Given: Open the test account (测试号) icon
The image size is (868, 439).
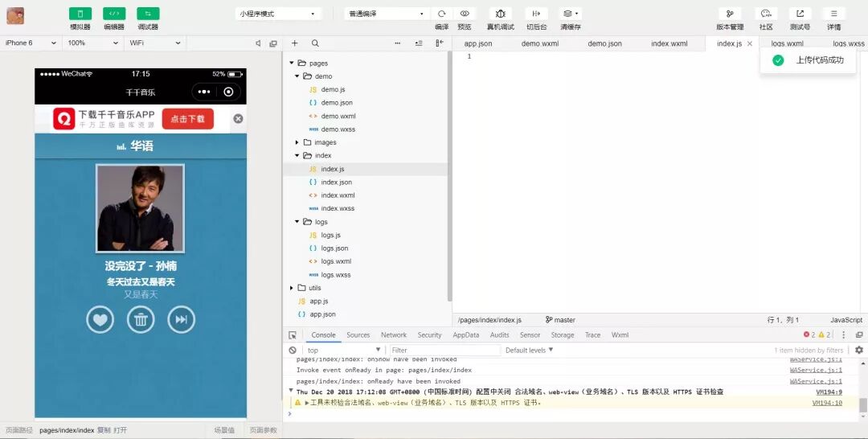Looking at the screenshot, I should pos(800,14).
